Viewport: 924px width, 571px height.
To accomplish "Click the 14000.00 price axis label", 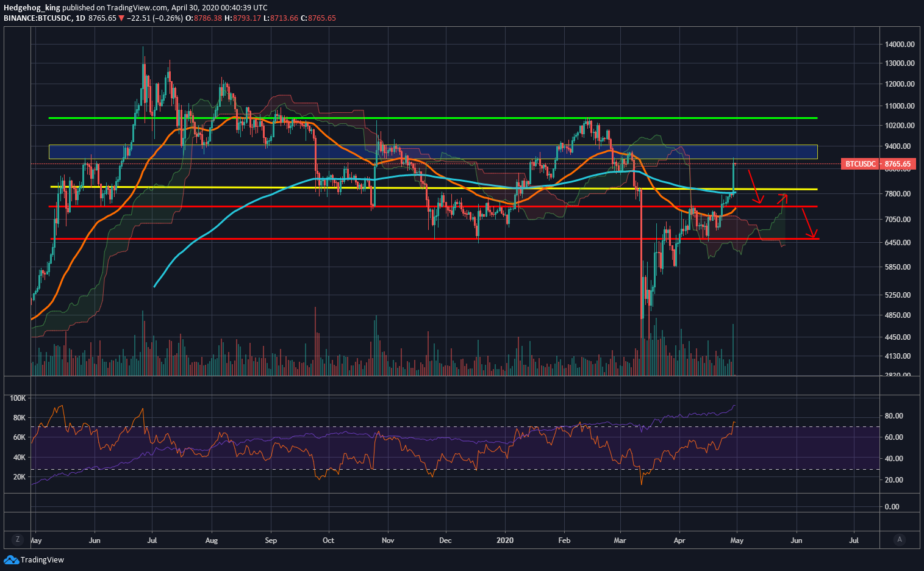I will pos(900,45).
